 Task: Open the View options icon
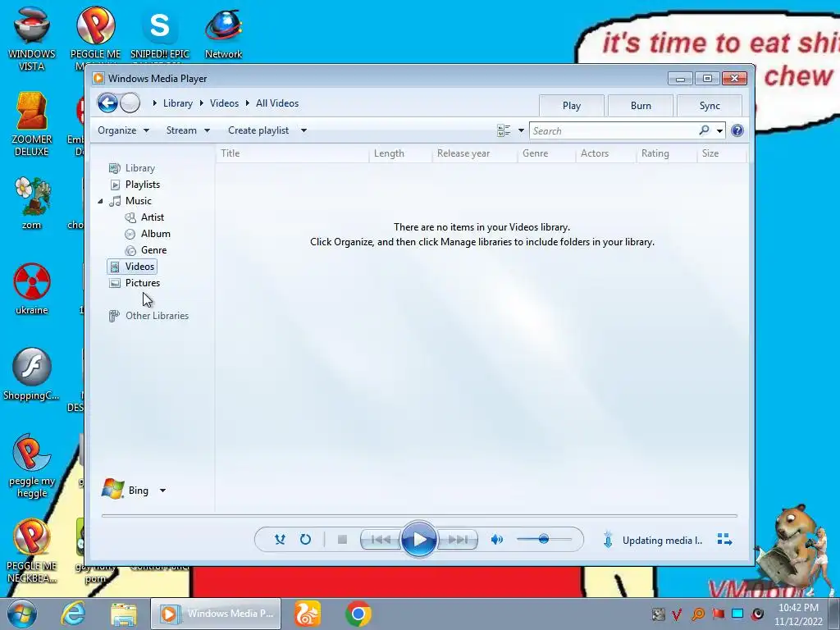[504, 130]
